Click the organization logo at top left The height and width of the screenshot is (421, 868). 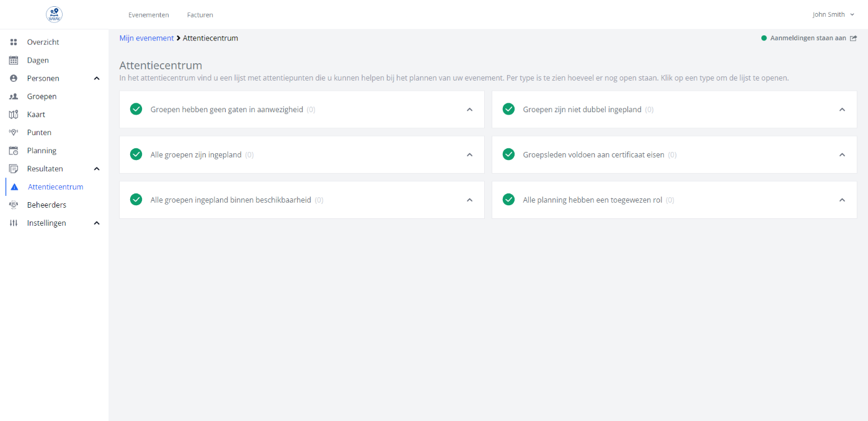54,14
